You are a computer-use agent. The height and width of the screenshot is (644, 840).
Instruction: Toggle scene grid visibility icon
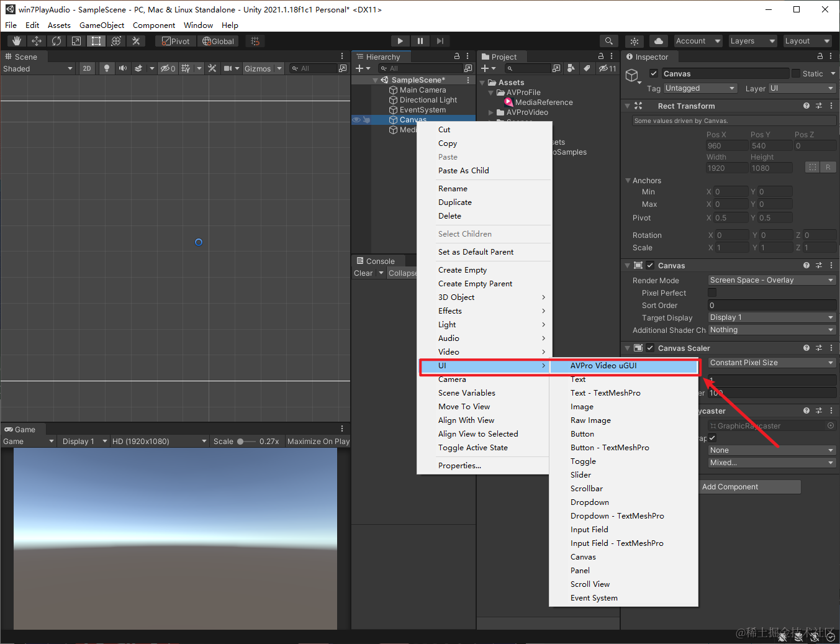186,68
